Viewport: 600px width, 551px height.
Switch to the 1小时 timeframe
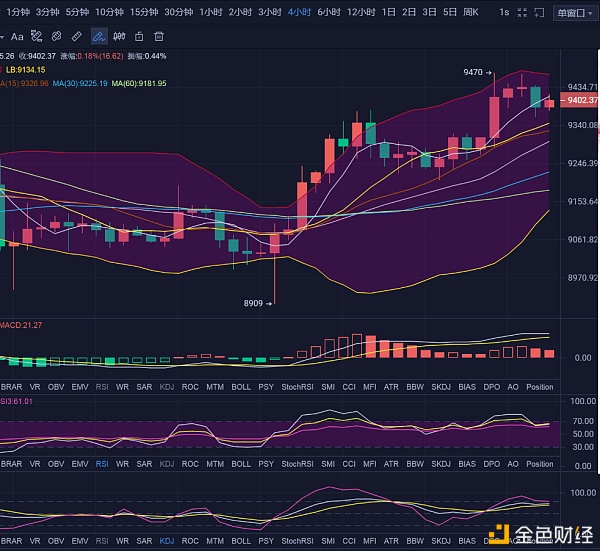click(211, 12)
